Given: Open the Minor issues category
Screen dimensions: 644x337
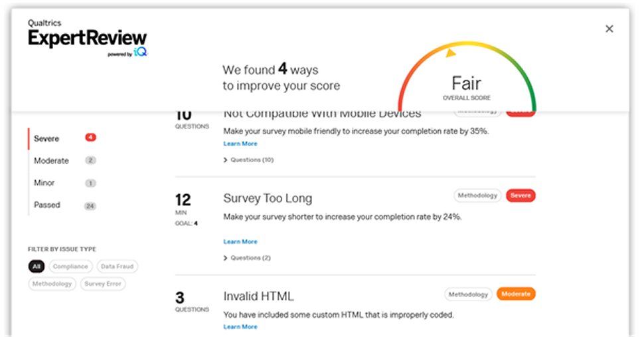Looking at the screenshot, I should coord(44,183).
